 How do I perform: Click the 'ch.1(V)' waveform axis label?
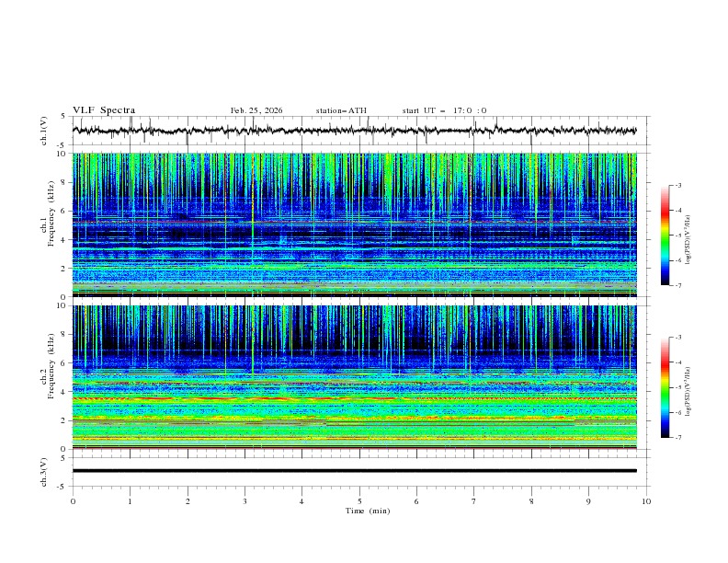(44, 131)
